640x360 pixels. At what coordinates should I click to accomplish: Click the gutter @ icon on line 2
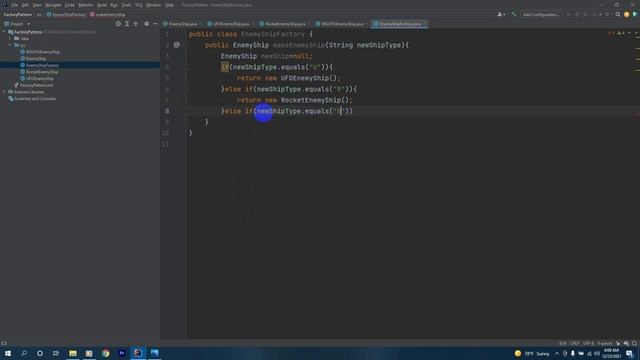click(x=177, y=45)
